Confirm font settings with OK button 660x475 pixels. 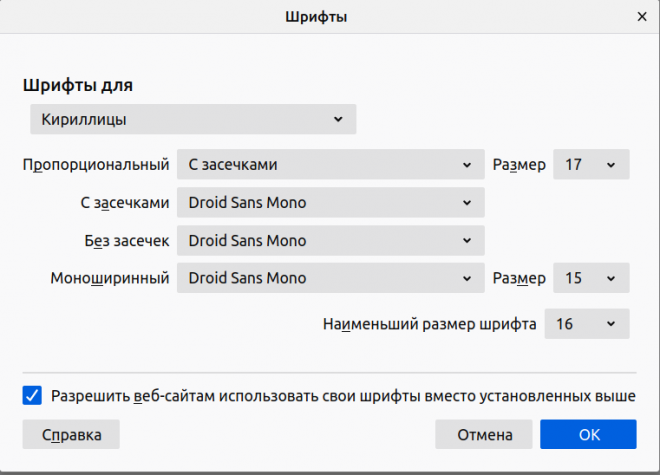588,435
